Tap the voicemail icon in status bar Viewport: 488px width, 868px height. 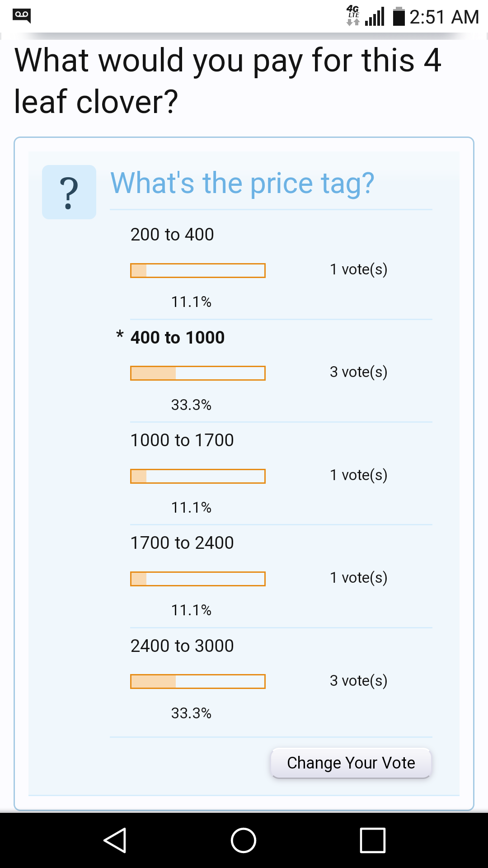point(21,15)
